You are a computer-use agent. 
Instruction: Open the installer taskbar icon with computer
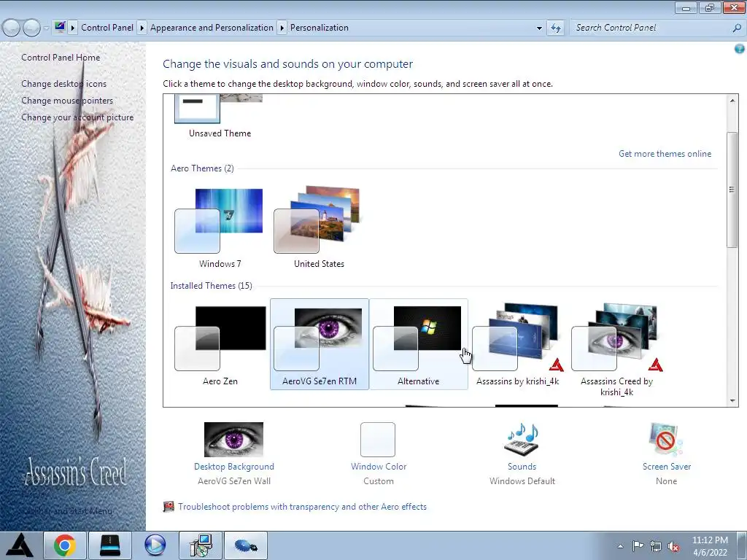(201, 545)
